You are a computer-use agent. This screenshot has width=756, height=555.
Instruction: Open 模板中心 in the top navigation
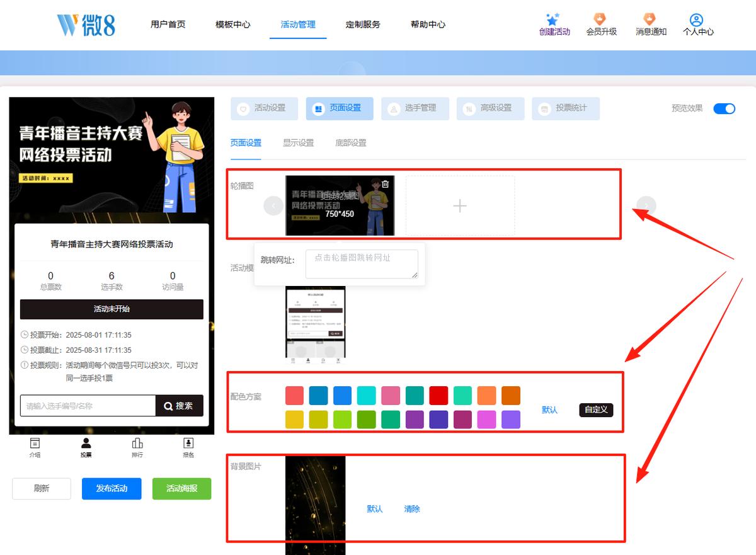tap(233, 25)
